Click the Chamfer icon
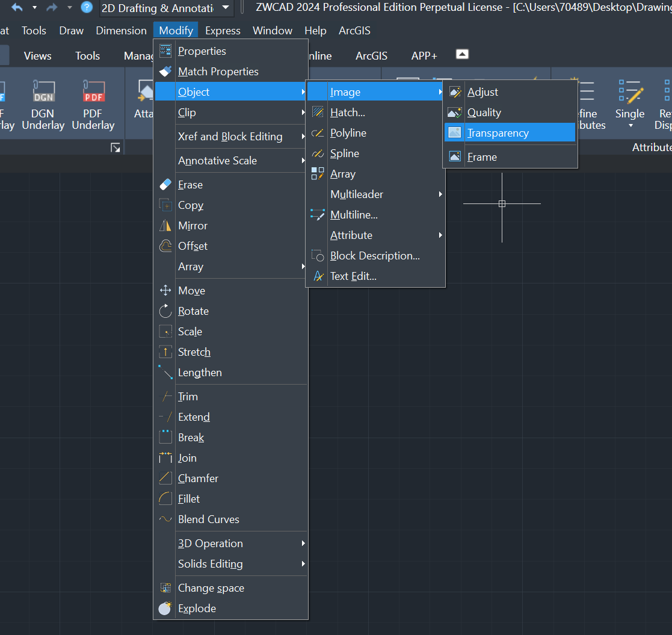 coord(165,478)
